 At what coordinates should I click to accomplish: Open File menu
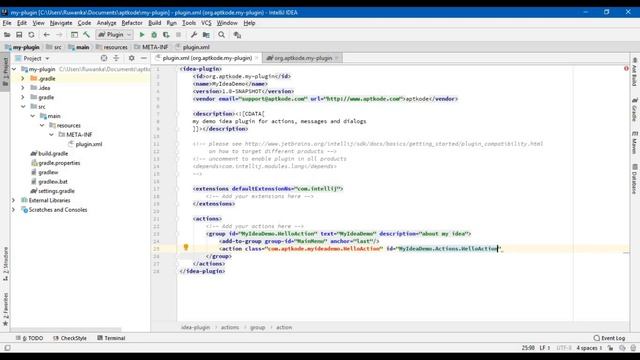pyautogui.click(x=7, y=23)
